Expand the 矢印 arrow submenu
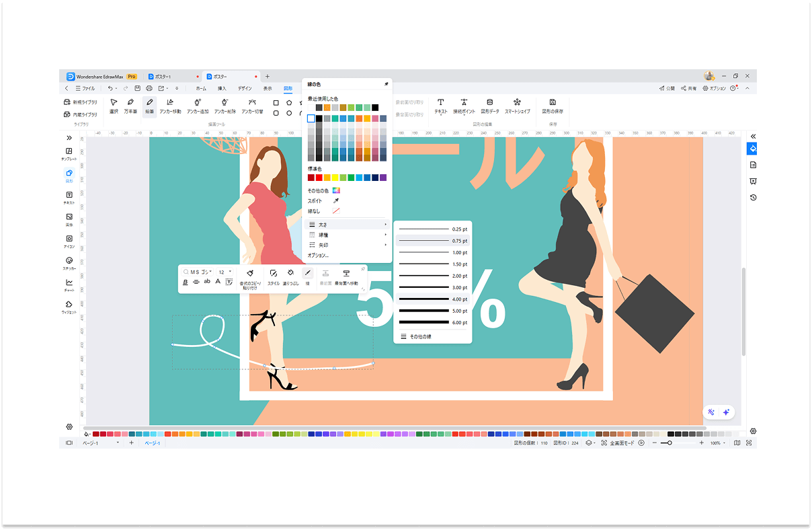The image size is (812, 530). 348,245
